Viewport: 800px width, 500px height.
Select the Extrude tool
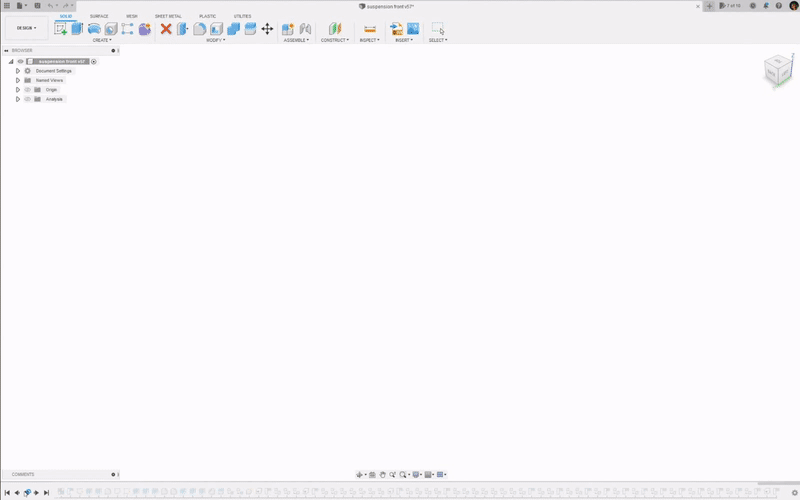[77, 29]
